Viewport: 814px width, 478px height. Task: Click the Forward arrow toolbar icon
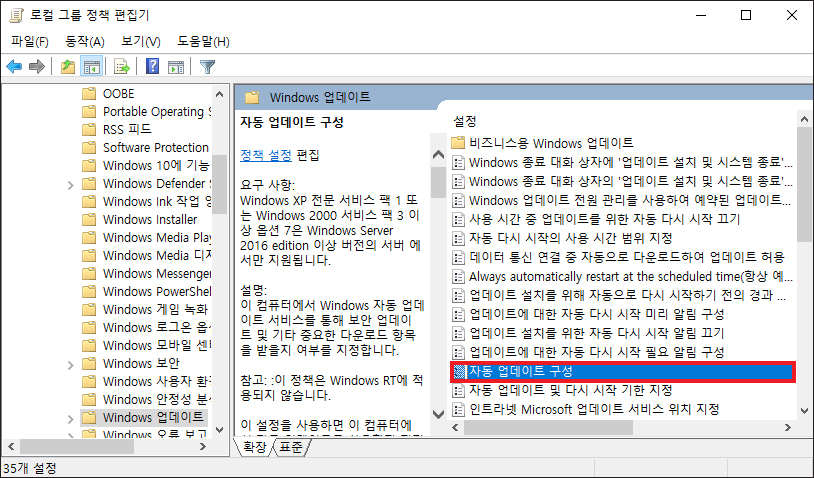click(37, 66)
